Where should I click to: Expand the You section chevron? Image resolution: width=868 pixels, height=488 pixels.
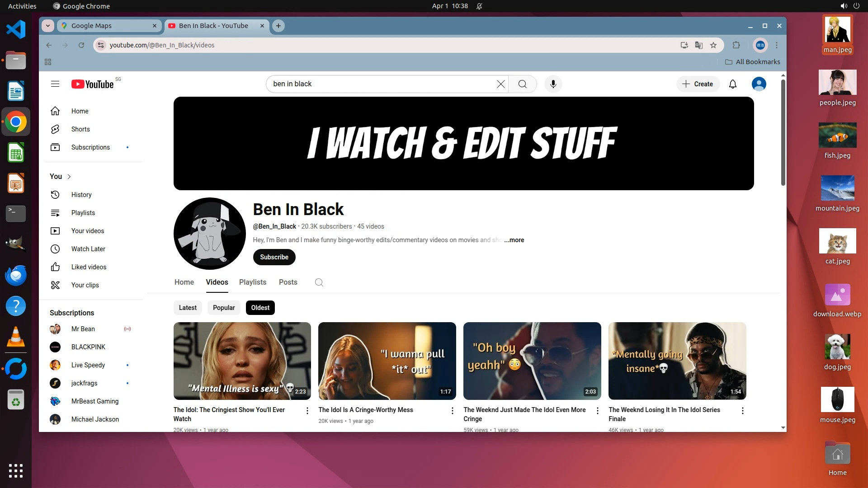pyautogui.click(x=69, y=177)
